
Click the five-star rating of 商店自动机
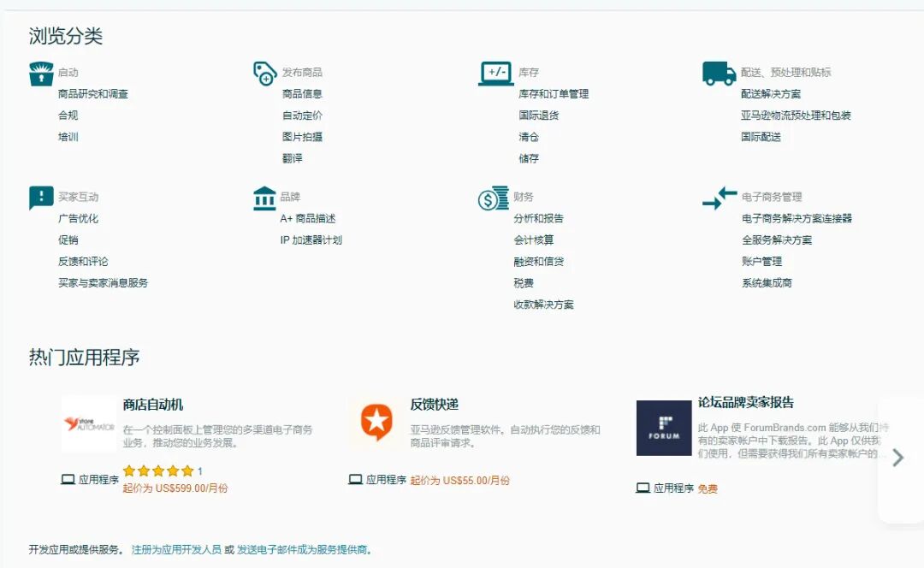[157, 470]
